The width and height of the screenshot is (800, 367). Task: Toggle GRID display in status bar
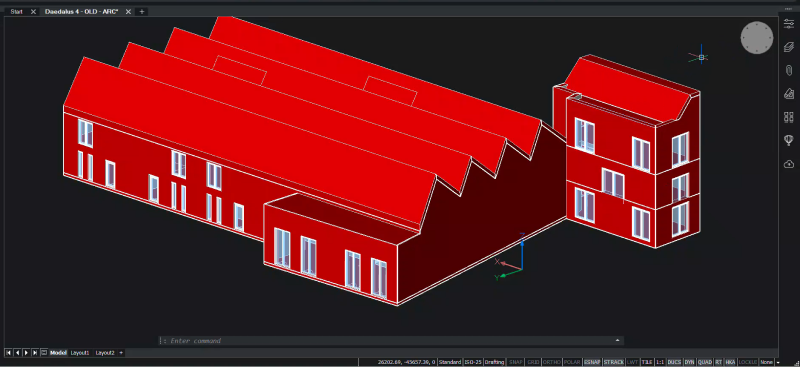533,362
